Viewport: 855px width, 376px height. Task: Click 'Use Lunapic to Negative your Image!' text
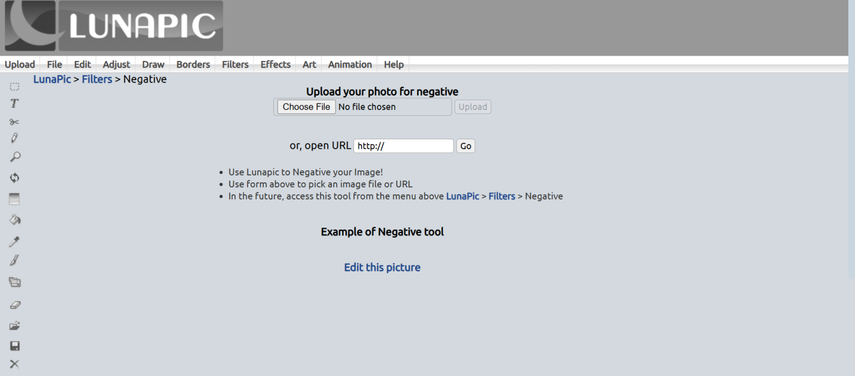tap(306, 172)
